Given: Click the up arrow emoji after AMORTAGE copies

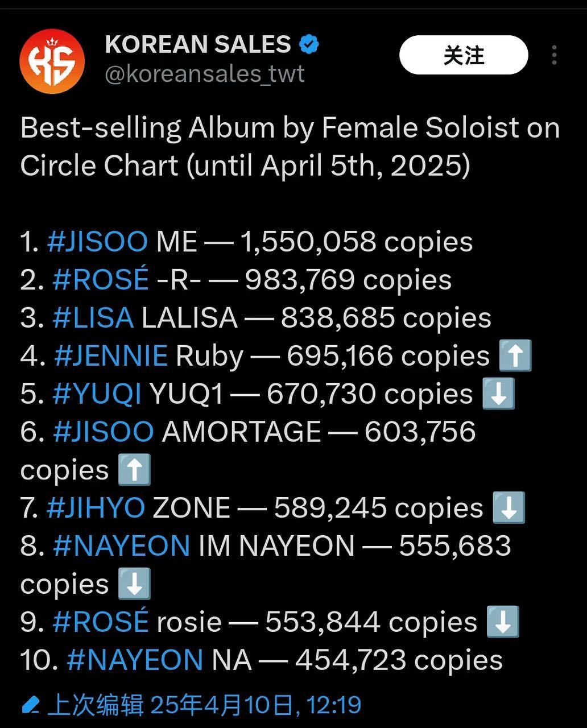Looking at the screenshot, I should (134, 470).
